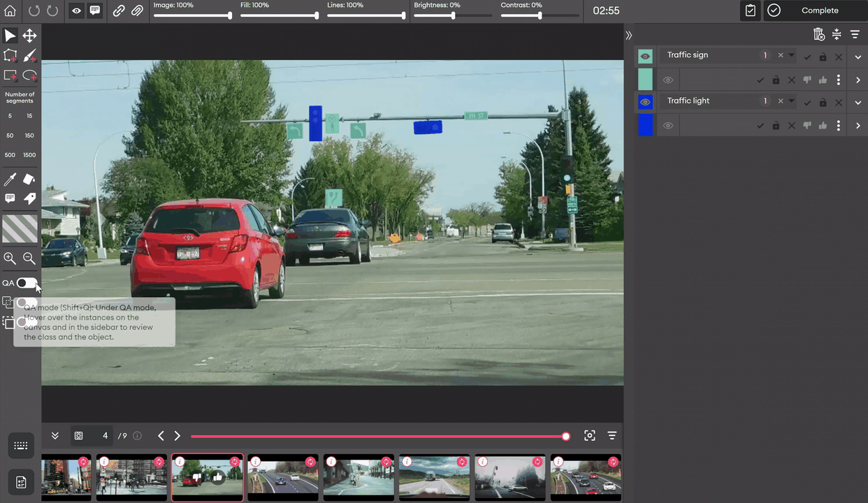Open the Traffic light class dropdown arrow
This screenshot has height=503, width=868.
click(x=792, y=101)
